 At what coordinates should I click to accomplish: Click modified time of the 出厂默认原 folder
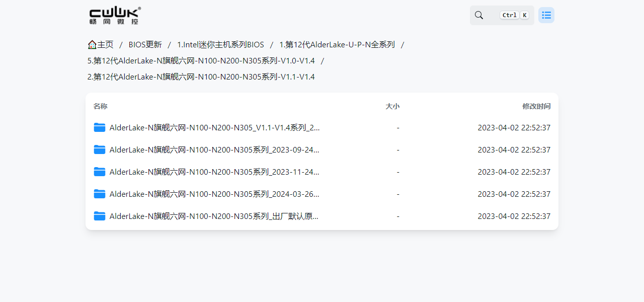coord(514,216)
